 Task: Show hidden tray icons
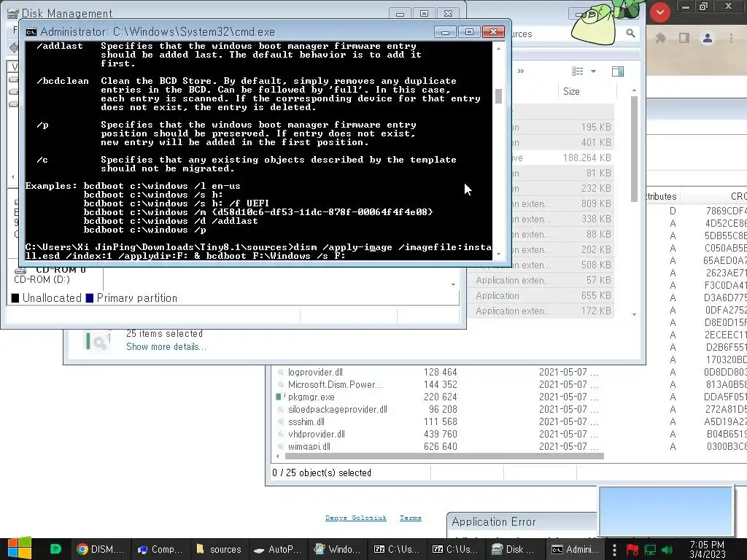[x=614, y=550]
